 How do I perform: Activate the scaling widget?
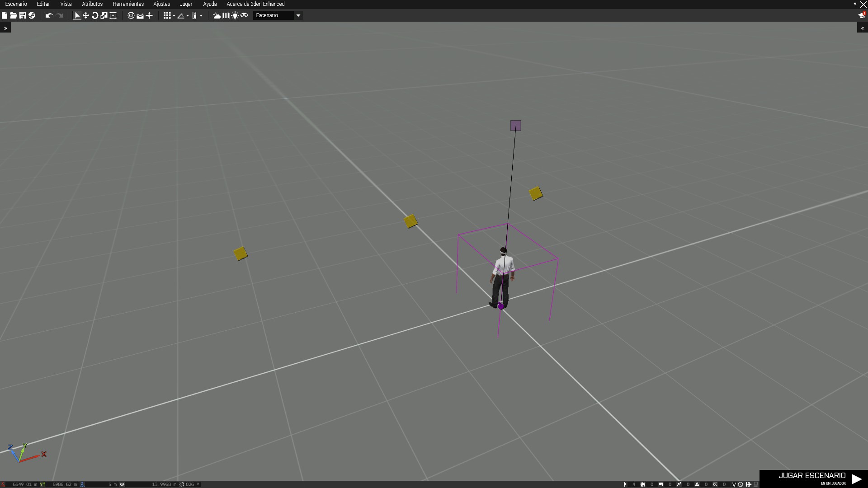pyautogui.click(x=104, y=15)
